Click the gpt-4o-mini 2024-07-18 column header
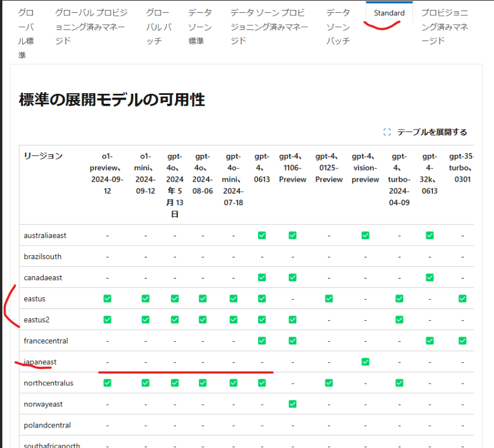 coord(233,179)
